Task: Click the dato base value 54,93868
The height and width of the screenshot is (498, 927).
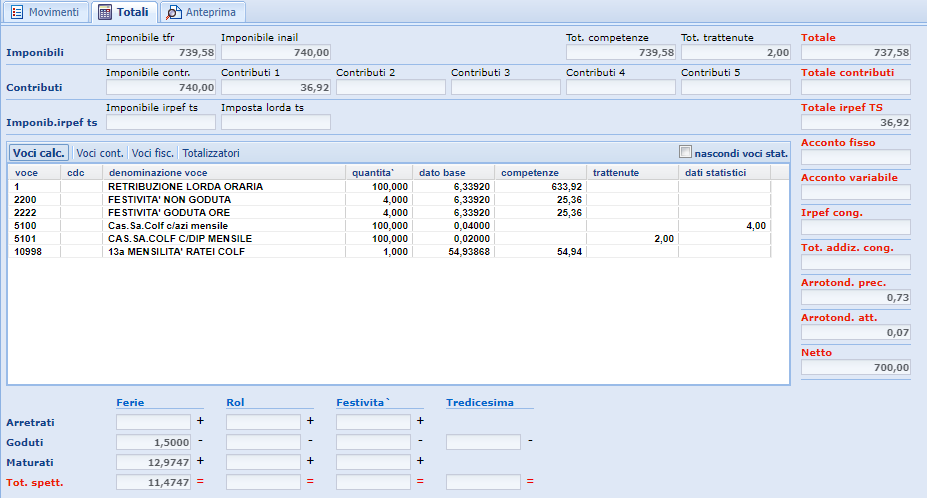Action: pyautogui.click(x=469, y=251)
